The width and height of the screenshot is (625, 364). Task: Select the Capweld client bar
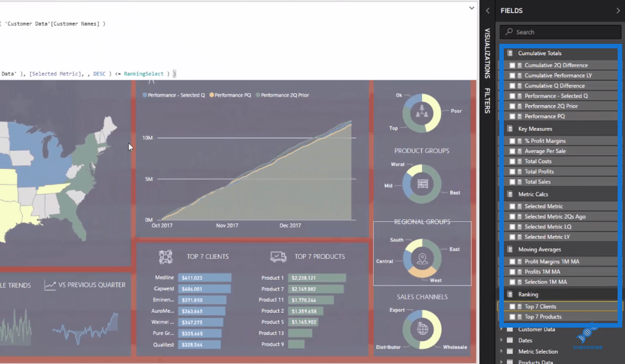[x=204, y=289]
